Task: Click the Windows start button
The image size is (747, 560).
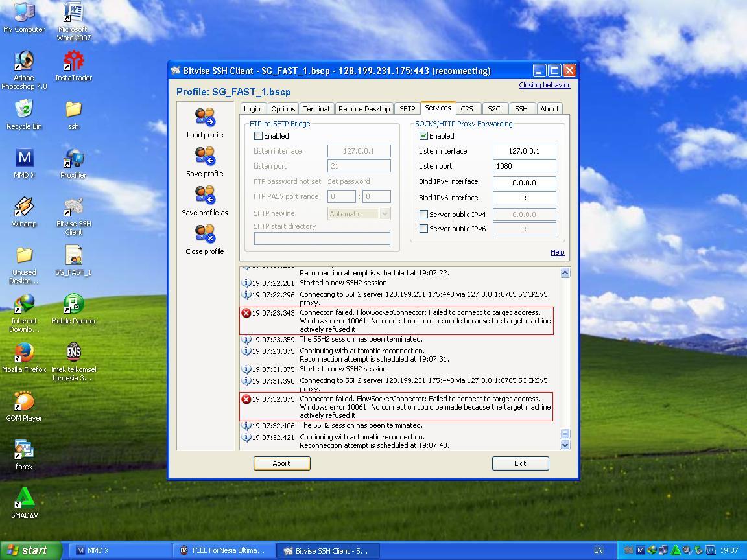Action: [x=30, y=550]
